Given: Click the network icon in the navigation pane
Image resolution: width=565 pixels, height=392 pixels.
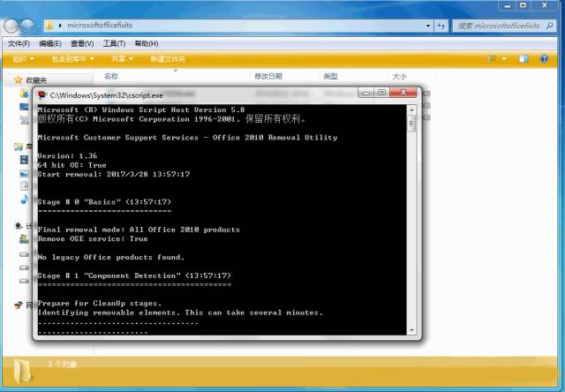Looking at the screenshot, I should click(19, 305).
